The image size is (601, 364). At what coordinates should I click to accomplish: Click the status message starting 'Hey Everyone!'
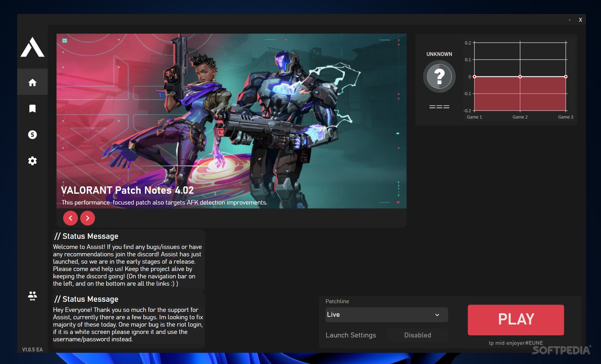pos(128,324)
